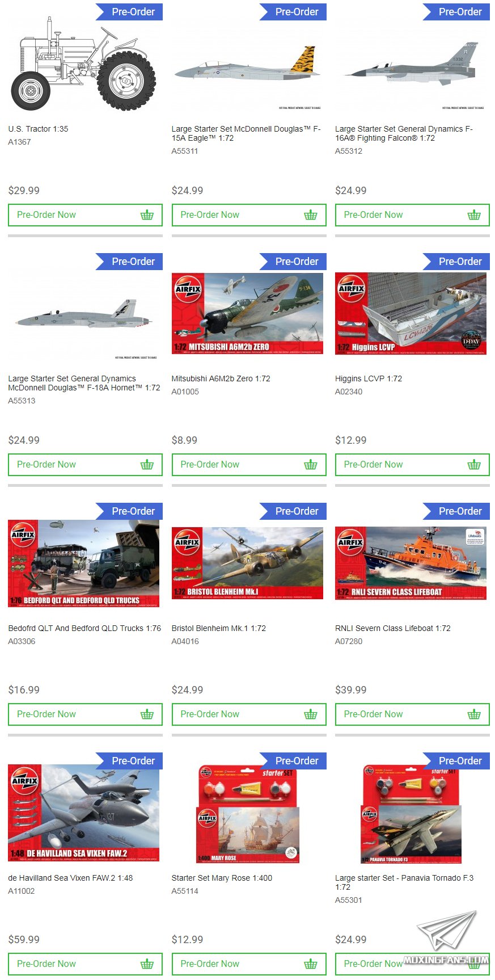View the RNLI Severn Class Lifeboat image

point(411,563)
